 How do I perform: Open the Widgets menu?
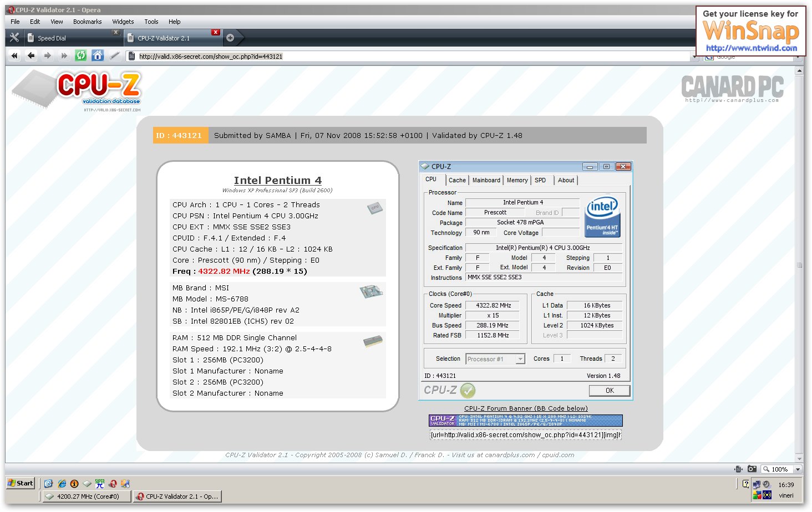tap(123, 22)
